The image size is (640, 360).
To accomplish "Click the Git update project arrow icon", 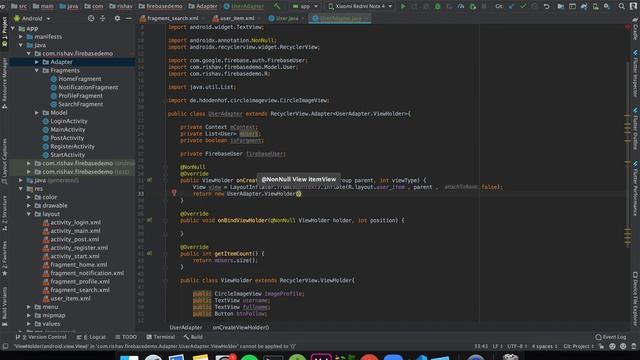I will click(x=511, y=6).
